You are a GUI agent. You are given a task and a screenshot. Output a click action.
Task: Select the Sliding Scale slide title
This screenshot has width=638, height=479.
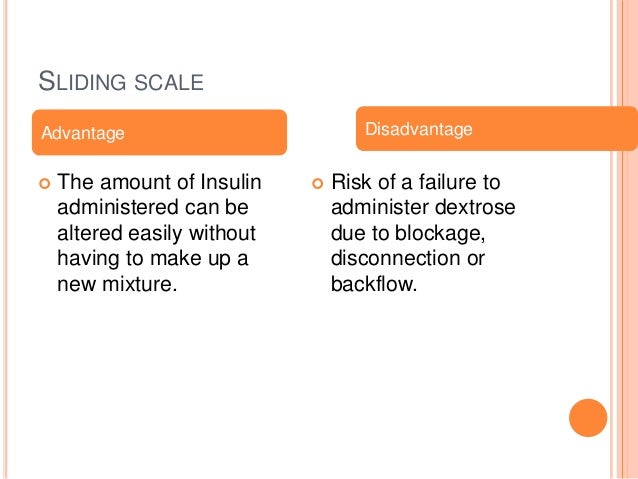pyautogui.click(x=121, y=81)
